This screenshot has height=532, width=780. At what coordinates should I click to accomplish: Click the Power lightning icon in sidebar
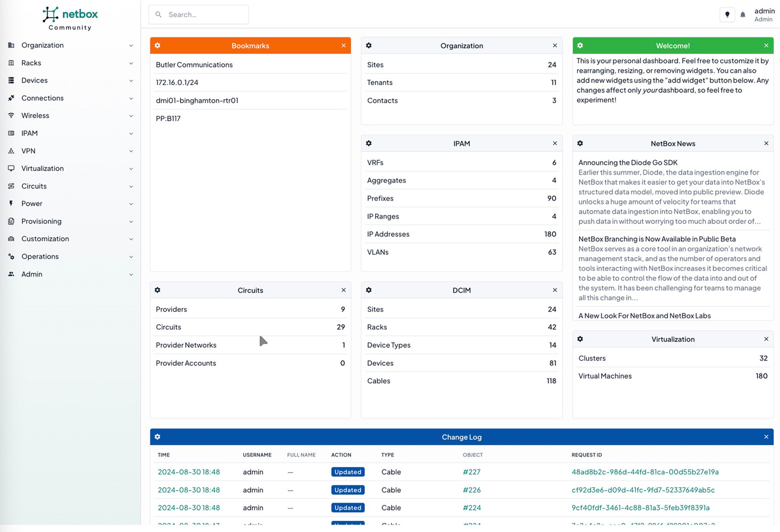point(11,204)
